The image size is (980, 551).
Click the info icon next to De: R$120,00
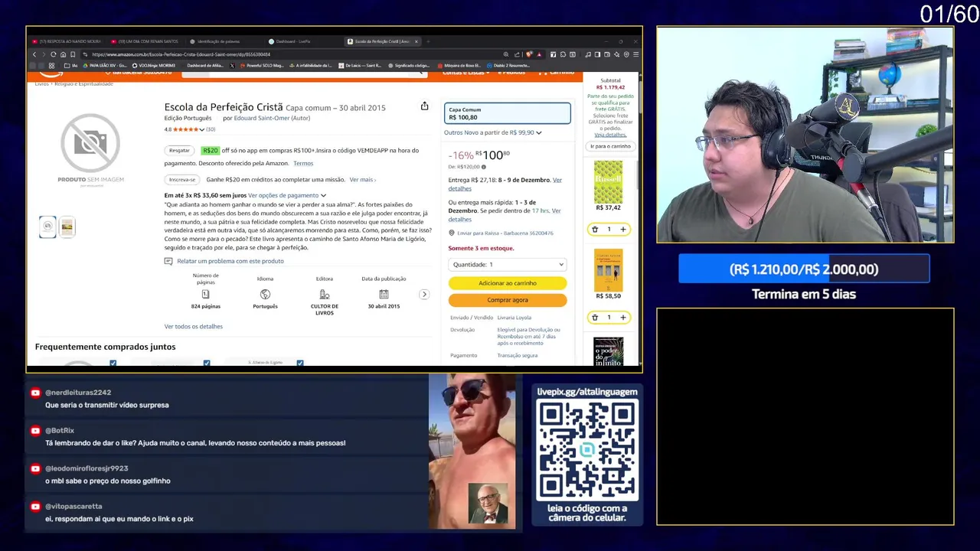tap(485, 166)
